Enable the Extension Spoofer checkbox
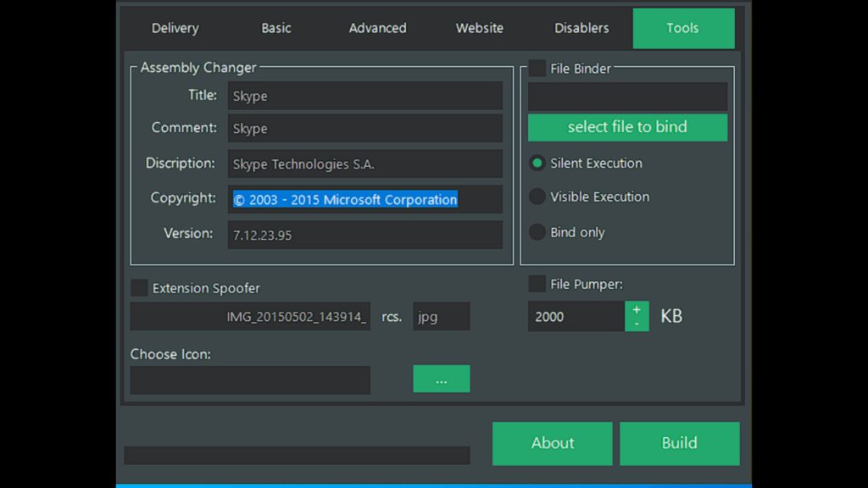The width and height of the screenshot is (868, 488). point(139,288)
